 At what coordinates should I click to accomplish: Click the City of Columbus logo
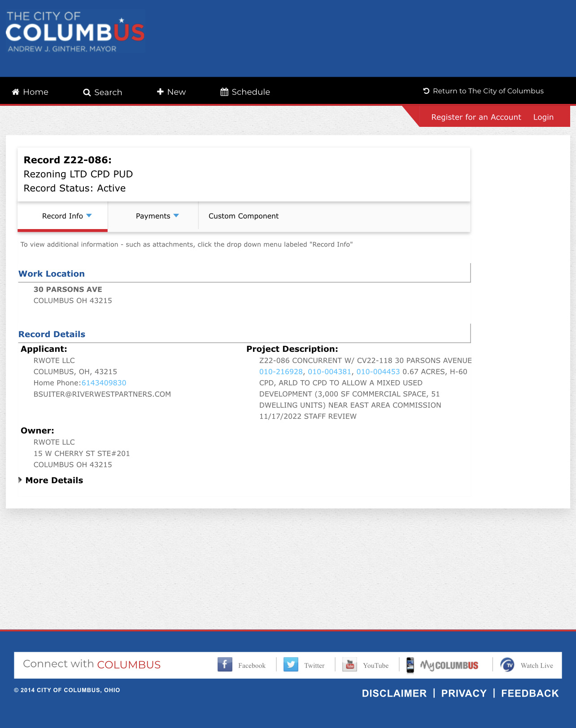click(75, 32)
